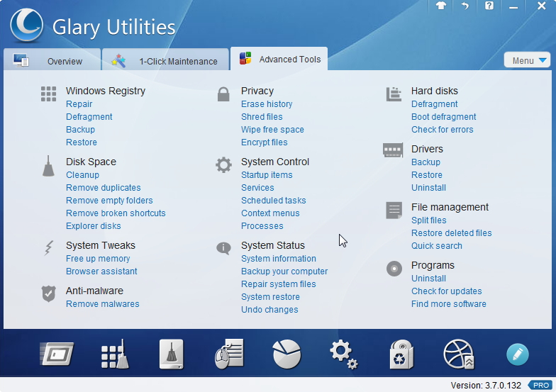Open Restore deleted files tool
The height and width of the screenshot is (392, 556).
pyautogui.click(x=451, y=233)
